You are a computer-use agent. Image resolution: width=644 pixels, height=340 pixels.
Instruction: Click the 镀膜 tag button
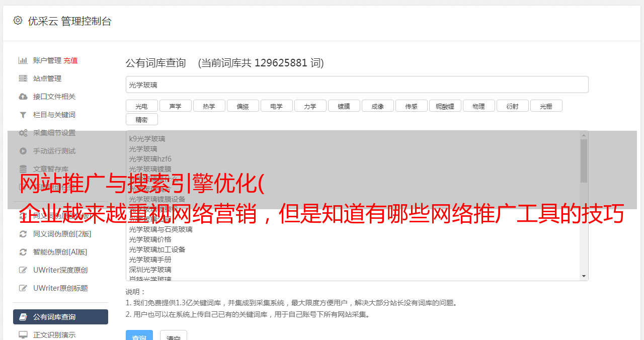tap(344, 106)
